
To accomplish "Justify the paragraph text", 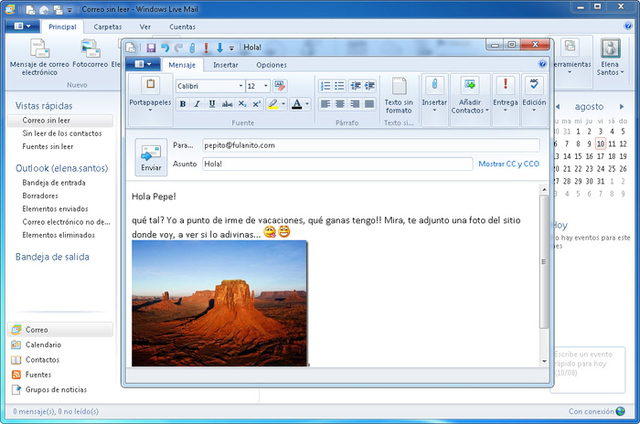I will [369, 104].
